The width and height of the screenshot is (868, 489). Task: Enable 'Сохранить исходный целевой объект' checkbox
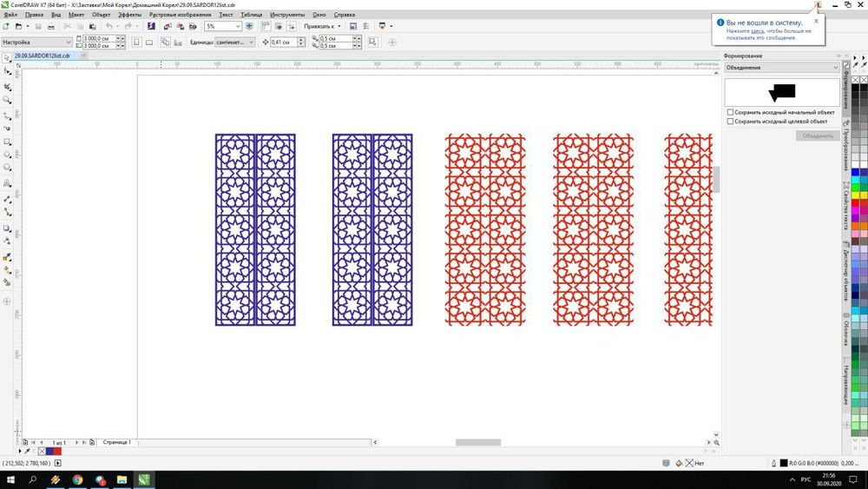click(x=730, y=121)
